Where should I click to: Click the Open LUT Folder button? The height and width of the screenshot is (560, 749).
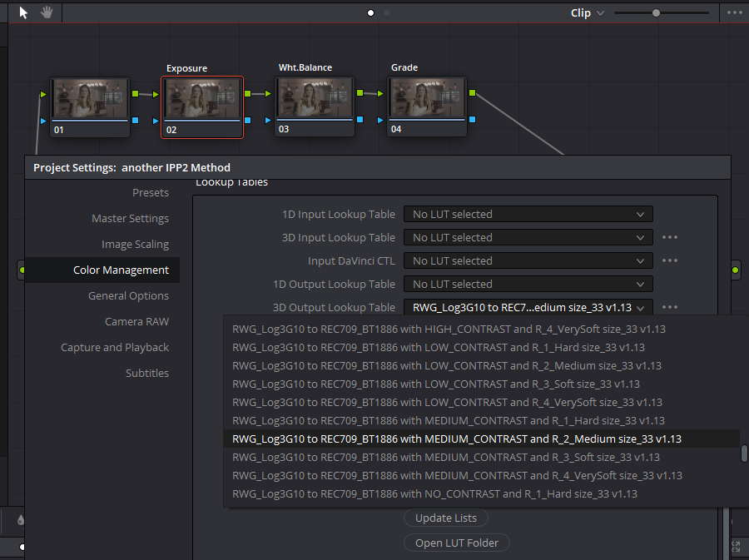[457, 543]
